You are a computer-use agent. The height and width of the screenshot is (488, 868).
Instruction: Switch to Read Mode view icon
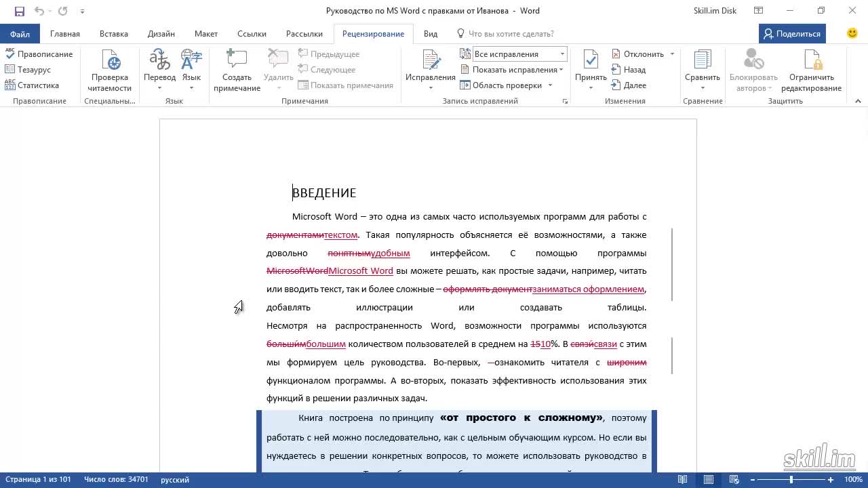coord(684,480)
